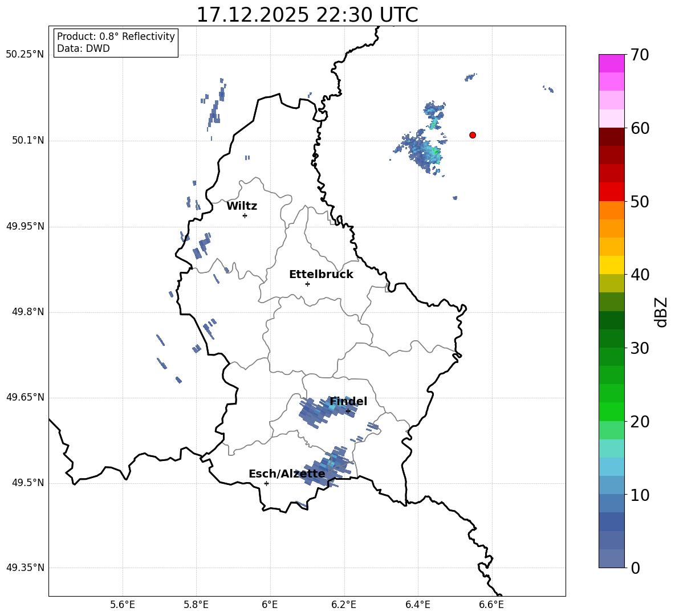Viewport: 675px width, 616px height.
Task: Click the Esch/Alzette cross marker
Action: tap(266, 483)
